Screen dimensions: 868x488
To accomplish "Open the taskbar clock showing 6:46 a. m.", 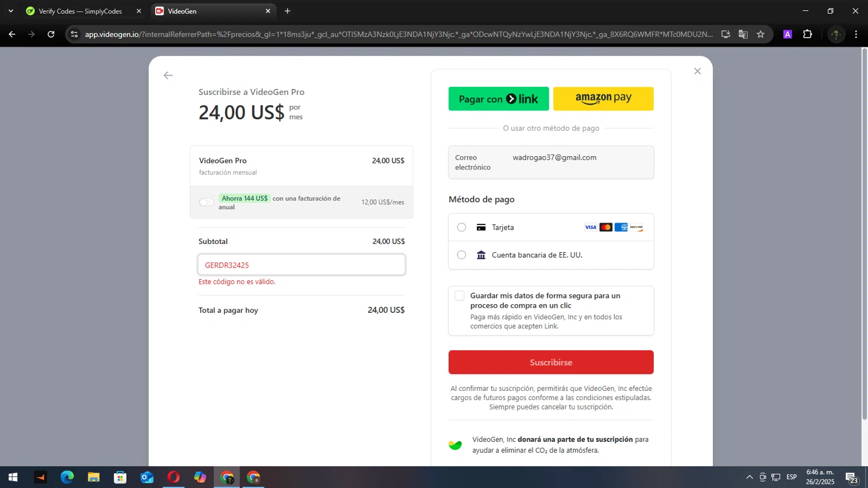I will point(820,477).
